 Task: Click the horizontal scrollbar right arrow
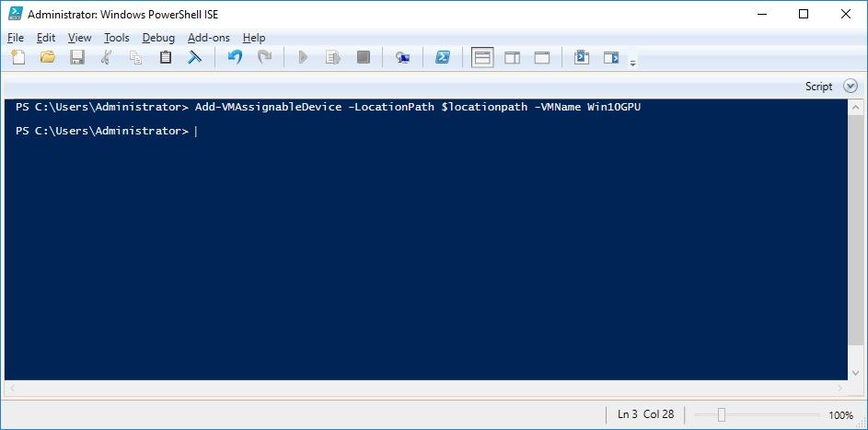(x=841, y=388)
